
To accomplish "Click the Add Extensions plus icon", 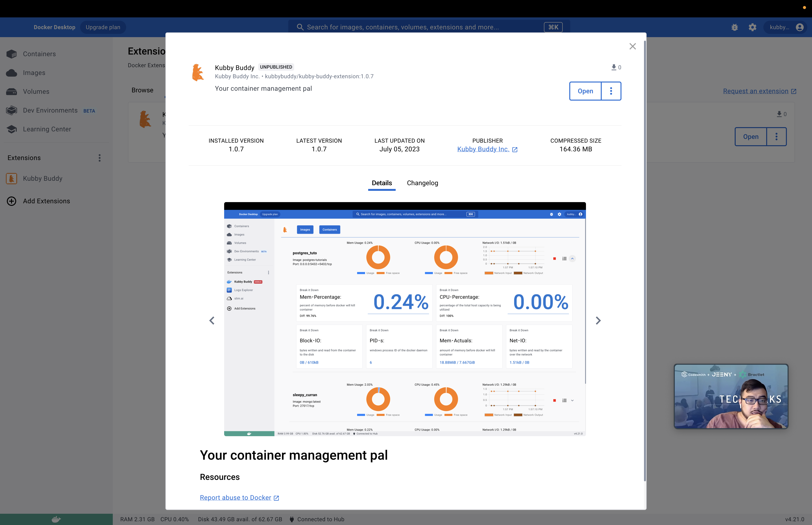I will coord(12,201).
